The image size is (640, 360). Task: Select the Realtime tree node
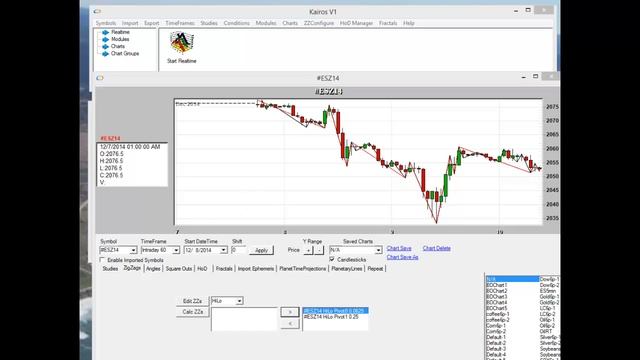point(120,32)
